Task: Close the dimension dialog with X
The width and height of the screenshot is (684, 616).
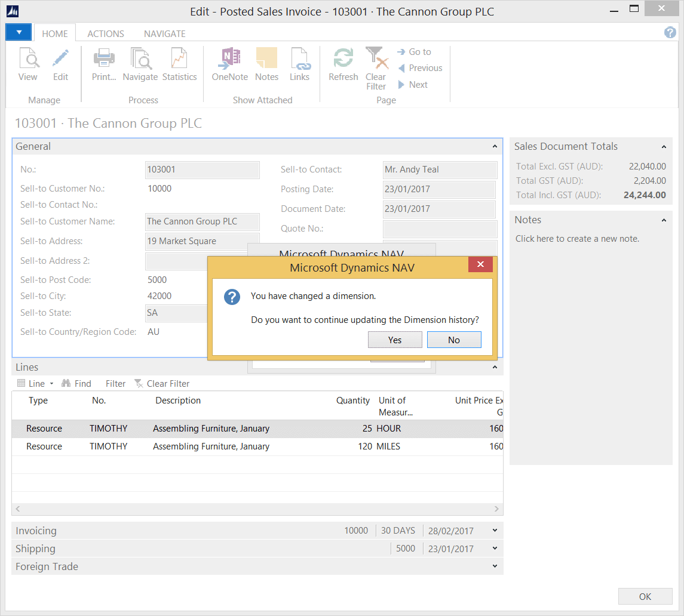Action: (480, 264)
